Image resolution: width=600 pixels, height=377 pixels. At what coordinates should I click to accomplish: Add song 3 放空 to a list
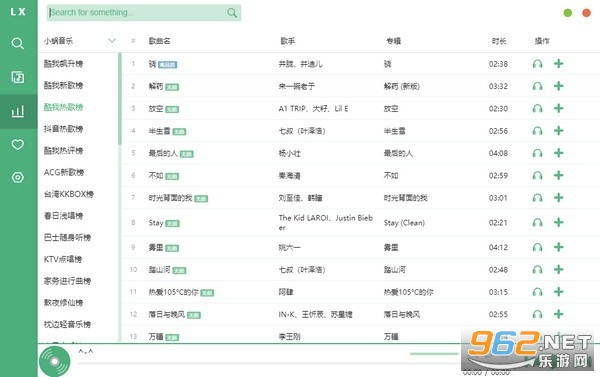pos(559,108)
